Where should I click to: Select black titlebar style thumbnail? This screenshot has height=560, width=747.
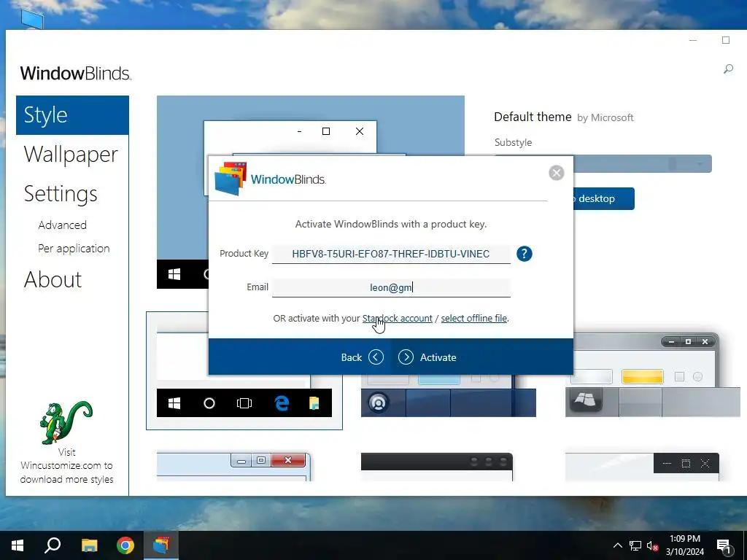437,467
